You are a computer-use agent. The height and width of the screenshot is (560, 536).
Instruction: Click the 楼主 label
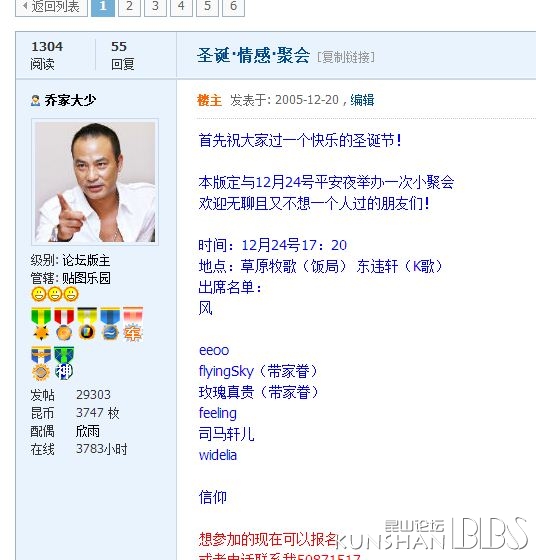click(209, 100)
